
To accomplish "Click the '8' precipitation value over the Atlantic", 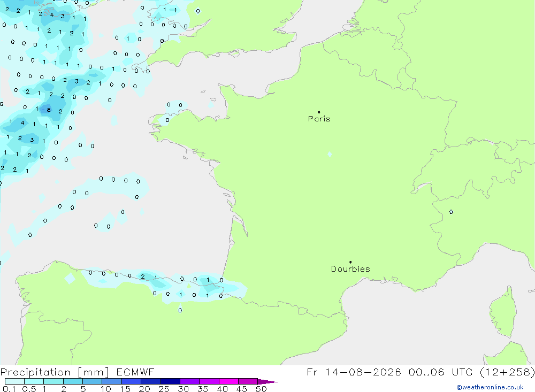I will tap(49, 110).
